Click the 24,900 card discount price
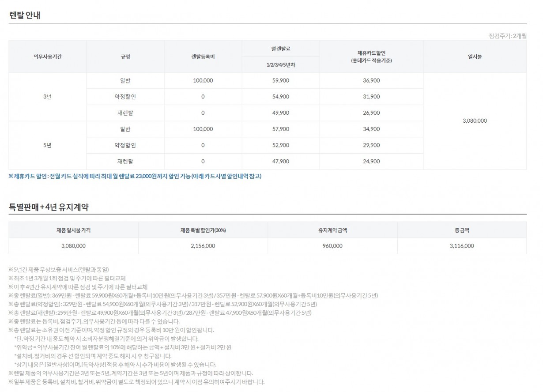The height and width of the screenshot is (392, 543). point(371,161)
